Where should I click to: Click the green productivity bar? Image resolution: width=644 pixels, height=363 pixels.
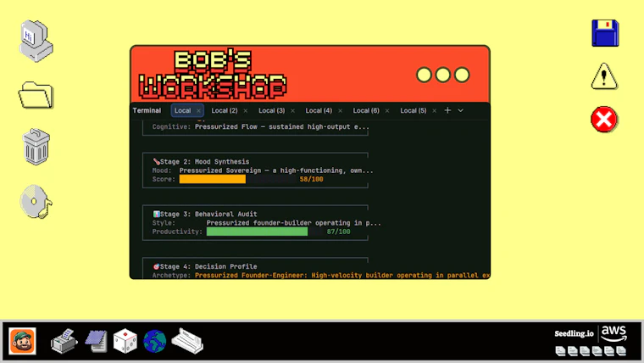coord(257,232)
